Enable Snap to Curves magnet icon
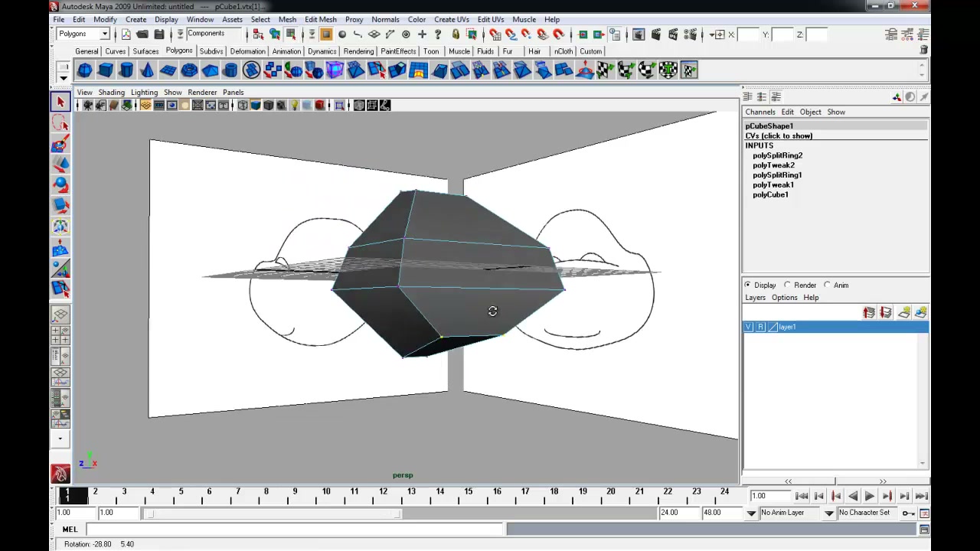This screenshot has width=980, height=551. coord(511,34)
